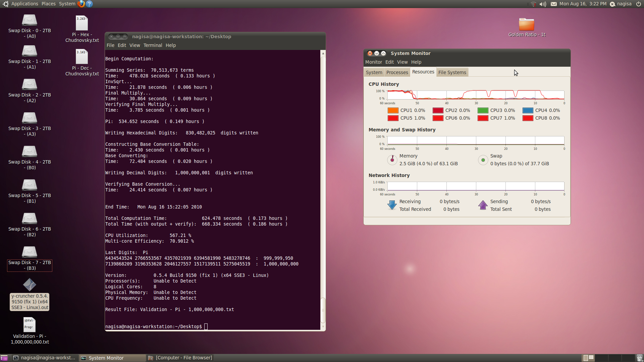
Task: Open y-cruncher 0.5.4 executable icon
Action: coord(30,285)
